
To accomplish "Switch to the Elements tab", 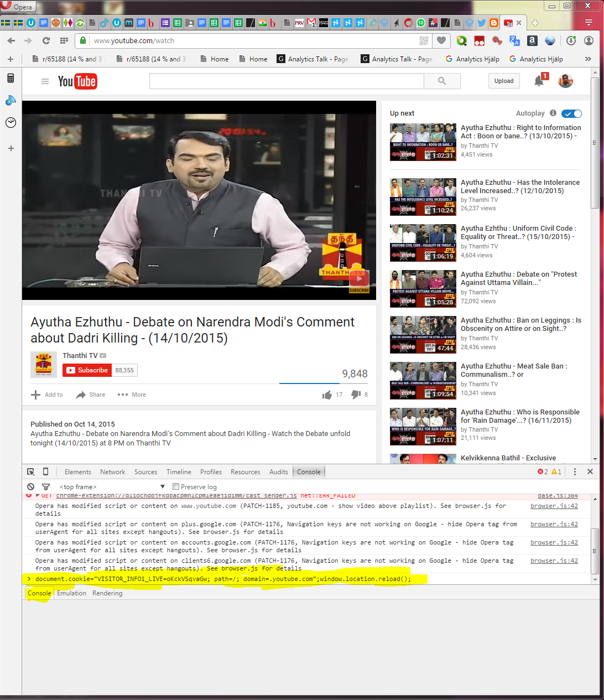I will tap(77, 472).
